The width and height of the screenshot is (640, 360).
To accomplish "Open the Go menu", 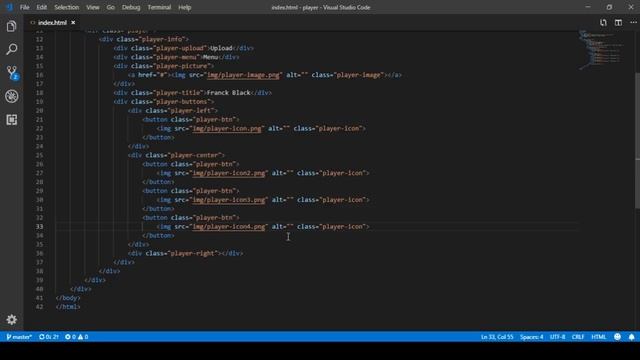I will click(111, 7).
